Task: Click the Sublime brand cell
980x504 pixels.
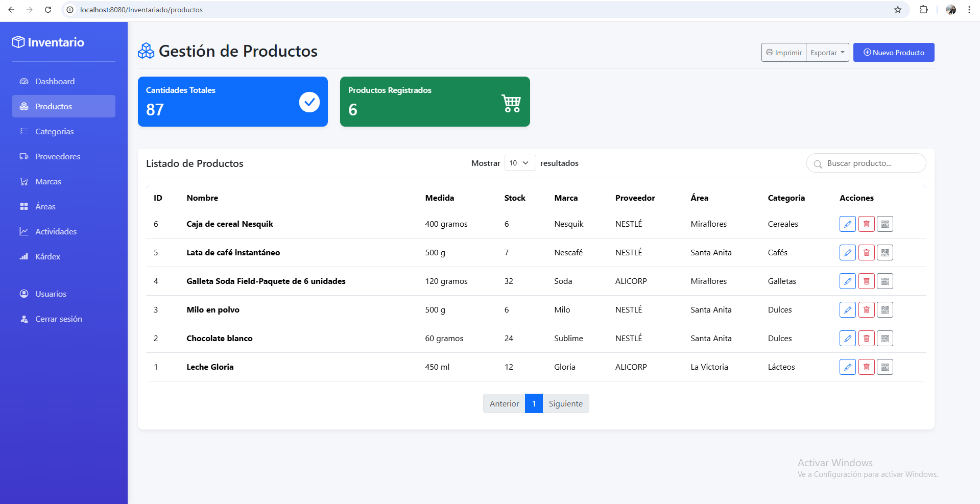Action: tap(568, 339)
